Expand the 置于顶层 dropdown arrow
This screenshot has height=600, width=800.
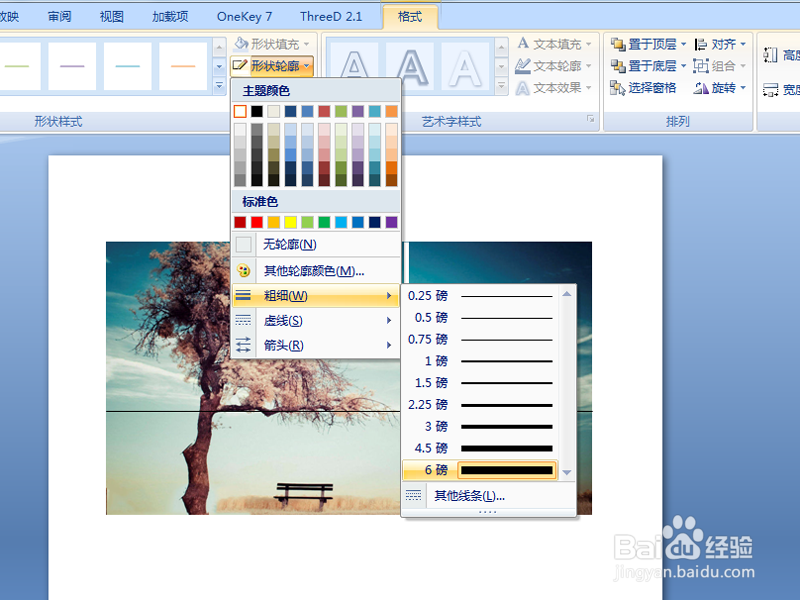click(x=683, y=44)
